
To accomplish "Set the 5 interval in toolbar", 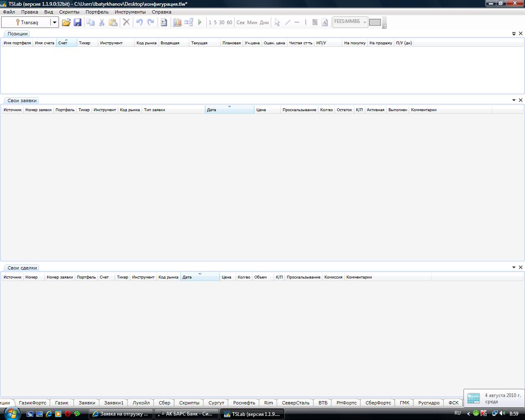I will (x=215, y=22).
